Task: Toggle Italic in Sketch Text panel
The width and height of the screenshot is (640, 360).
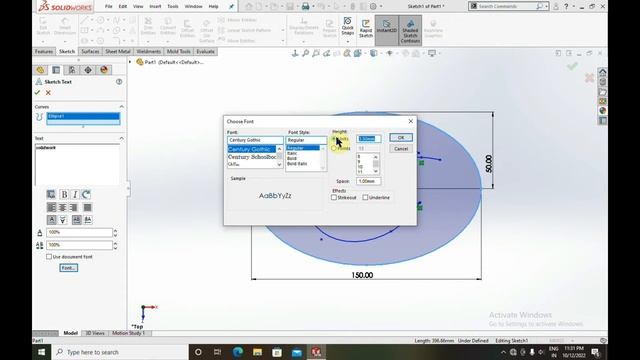Action: (75, 194)
